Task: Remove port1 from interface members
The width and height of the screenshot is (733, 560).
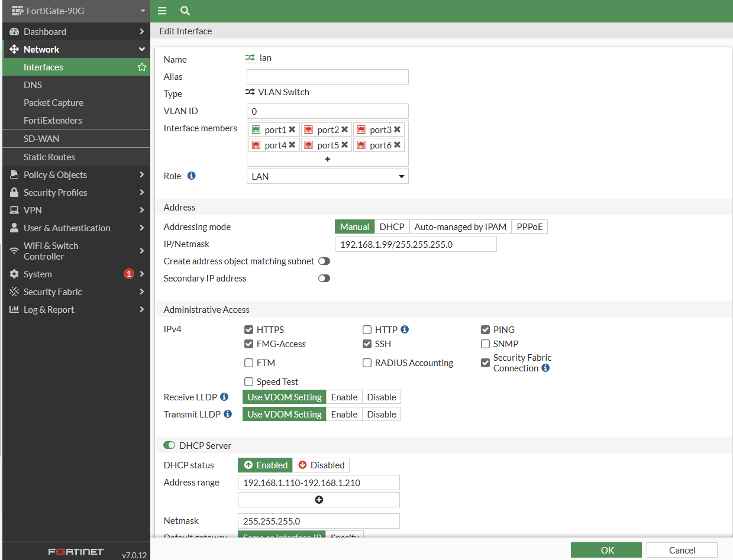Action: (x=292, y=130)
